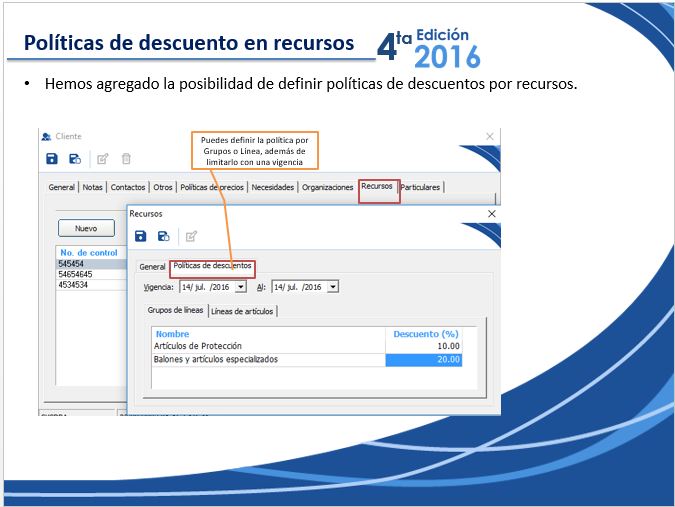Click Save and new icon in Recursos dialog
The image size is (675, 507).
[164, 236]
